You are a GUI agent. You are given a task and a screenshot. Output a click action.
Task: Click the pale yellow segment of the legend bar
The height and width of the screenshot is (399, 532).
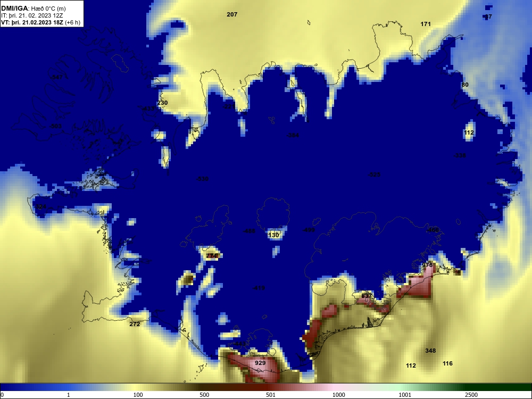click(x=136, y=387)
